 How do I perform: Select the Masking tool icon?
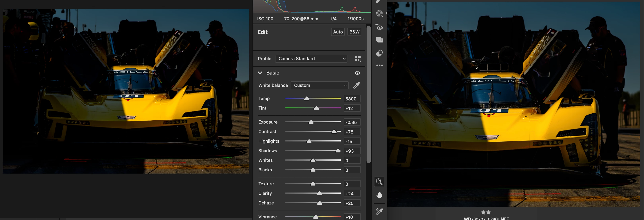(379, 13)
